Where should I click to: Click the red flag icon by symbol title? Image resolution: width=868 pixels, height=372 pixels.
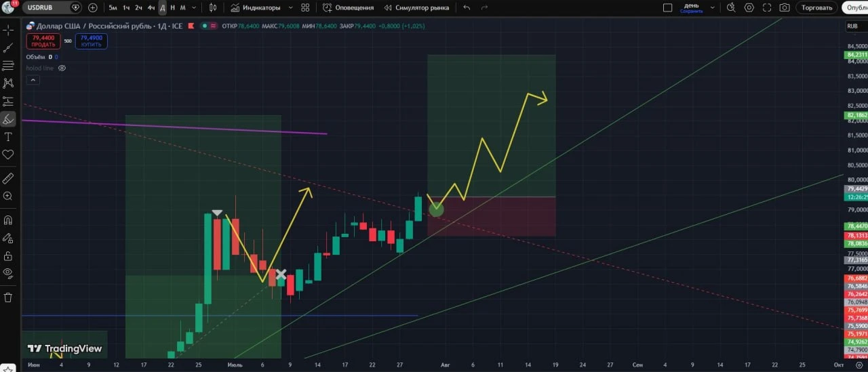(191, 25)
